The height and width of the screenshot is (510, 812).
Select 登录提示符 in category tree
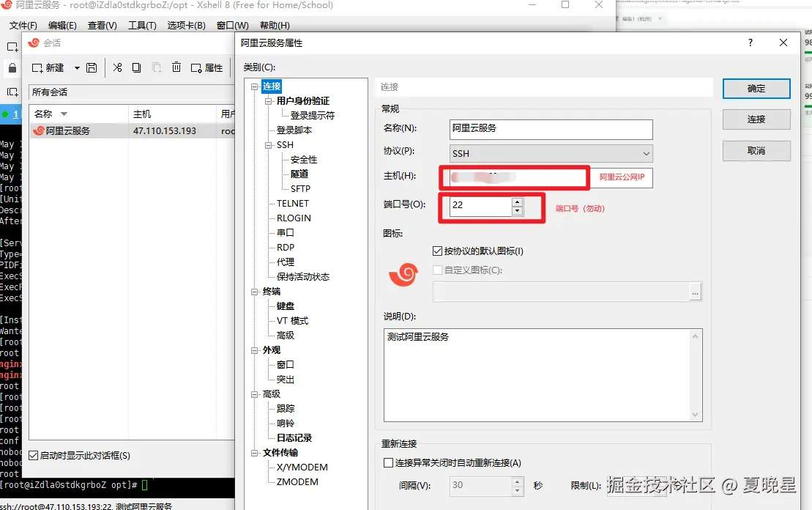[312, 116]
